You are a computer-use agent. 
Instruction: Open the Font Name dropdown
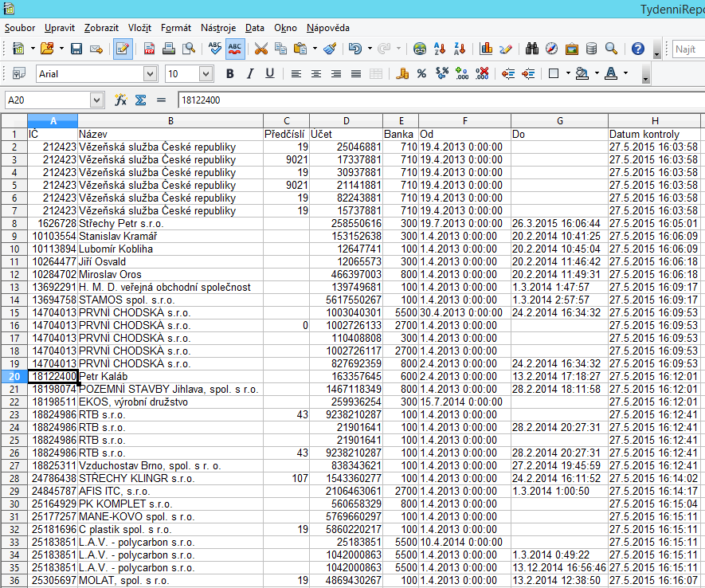click(x=151, y=74)
